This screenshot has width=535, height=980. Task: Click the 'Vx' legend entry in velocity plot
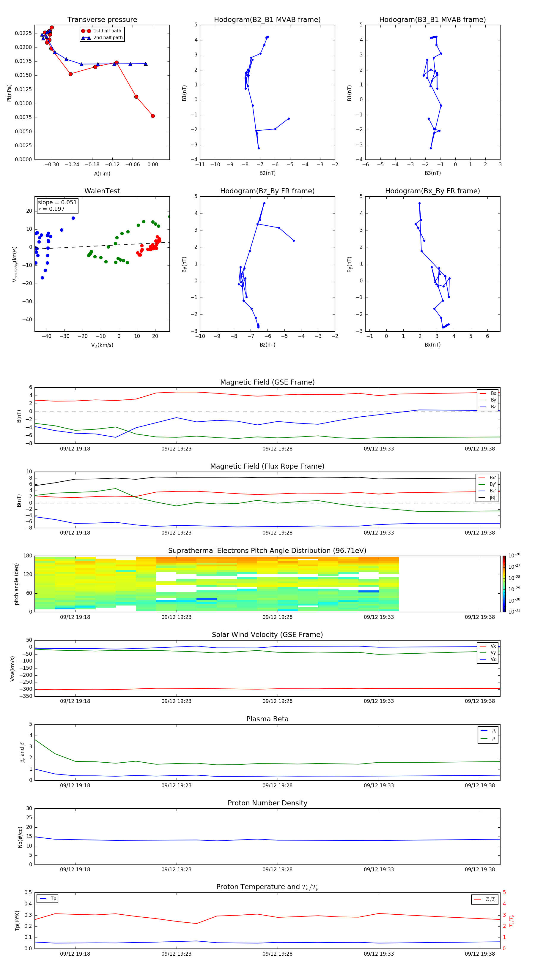click(x=488, y=646)
